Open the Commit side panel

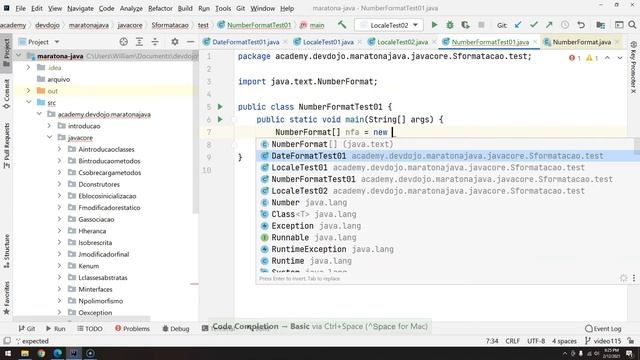coord(7,94)
